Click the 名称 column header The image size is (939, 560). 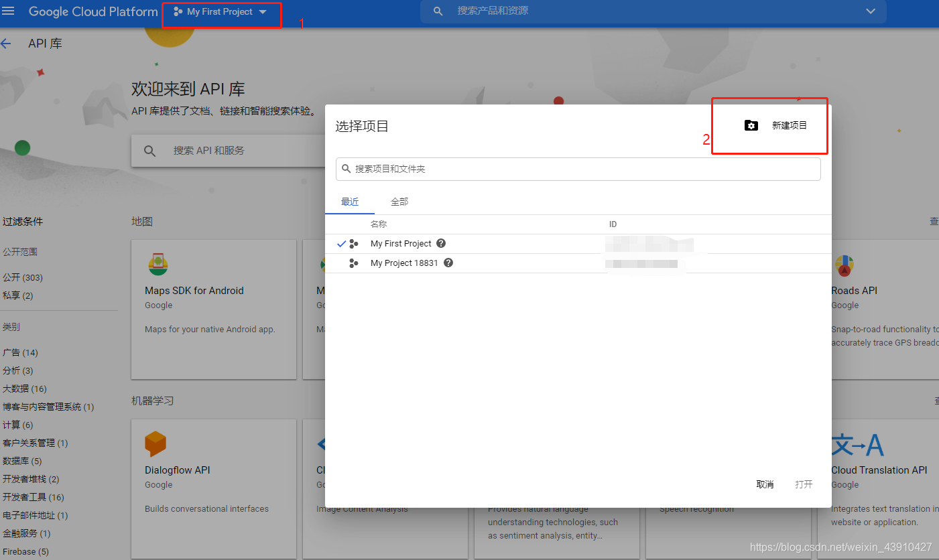pyautogui.click(x=379, y=224)
